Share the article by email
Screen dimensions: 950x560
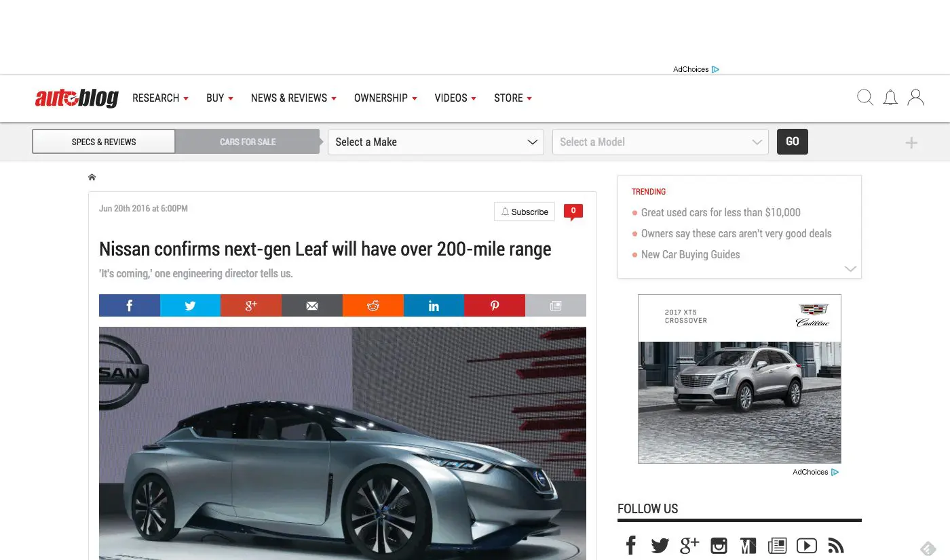click(x=312, y=305)
